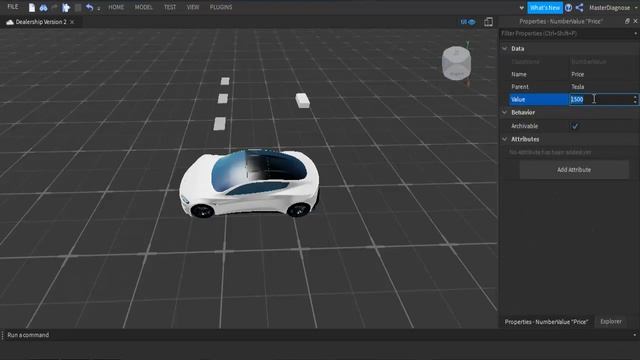Screen dimensions: 640x360
Task: Switch to the PLUGINS ribbon tab
Action: 221,7
